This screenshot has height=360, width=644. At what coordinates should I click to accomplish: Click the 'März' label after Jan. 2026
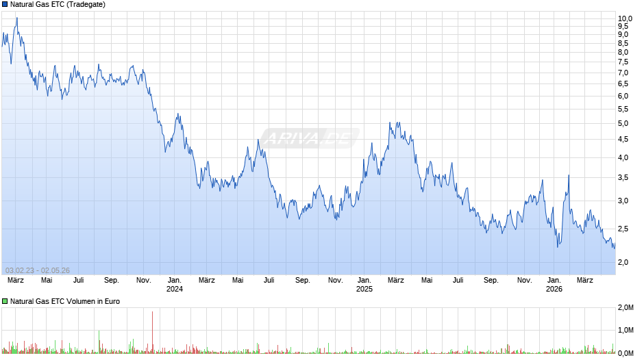(x=585, y=280)
